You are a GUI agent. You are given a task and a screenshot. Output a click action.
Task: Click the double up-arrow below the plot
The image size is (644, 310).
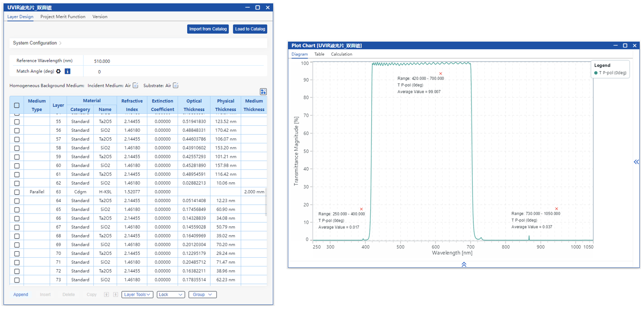point(464,265)
